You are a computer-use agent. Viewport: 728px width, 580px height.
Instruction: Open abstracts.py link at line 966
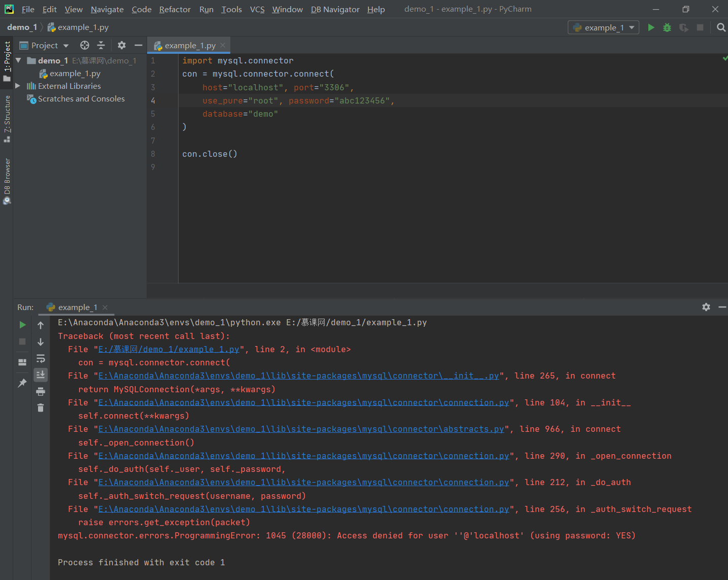301,429
